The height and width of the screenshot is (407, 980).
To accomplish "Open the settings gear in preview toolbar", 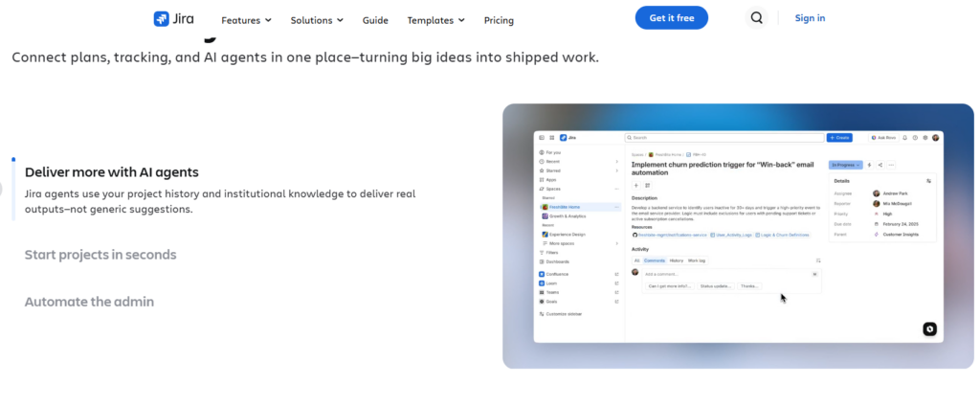I will pyautogui.click(x=925, y=138).
